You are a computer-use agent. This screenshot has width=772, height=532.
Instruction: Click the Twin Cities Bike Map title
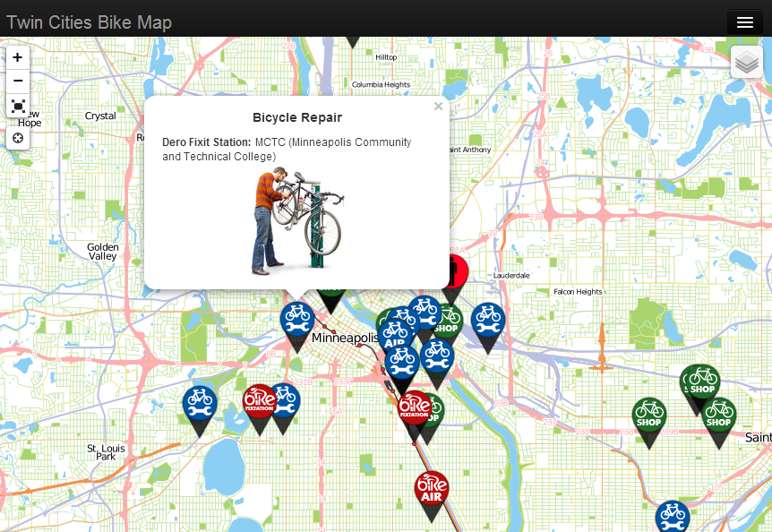89,22
